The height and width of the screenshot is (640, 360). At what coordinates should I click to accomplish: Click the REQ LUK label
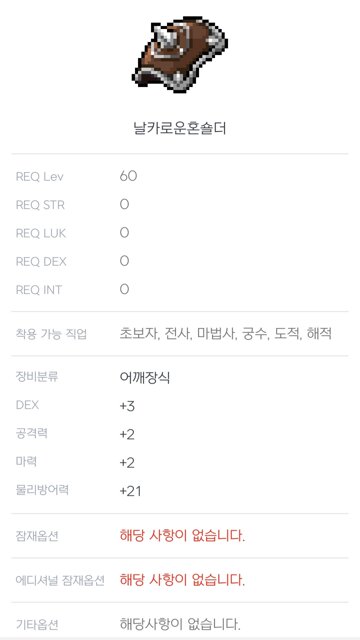pyautogui.click(x=41, y=233)
